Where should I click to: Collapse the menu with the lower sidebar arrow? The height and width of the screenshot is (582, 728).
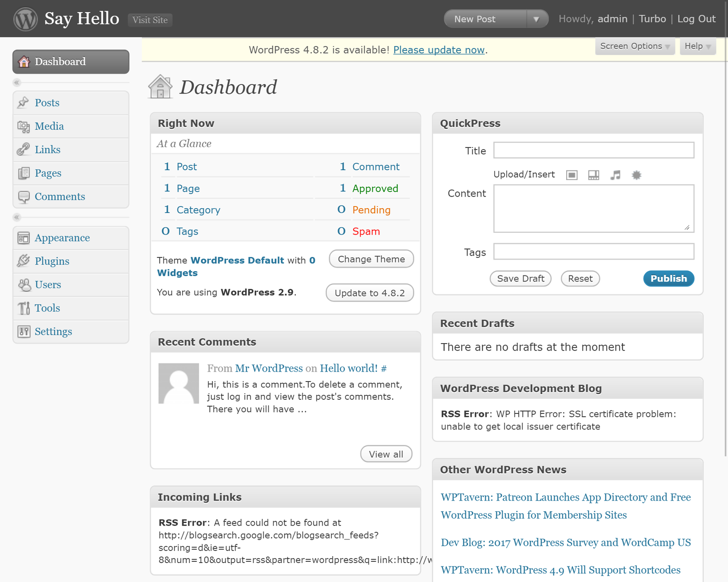click(17, 217)
